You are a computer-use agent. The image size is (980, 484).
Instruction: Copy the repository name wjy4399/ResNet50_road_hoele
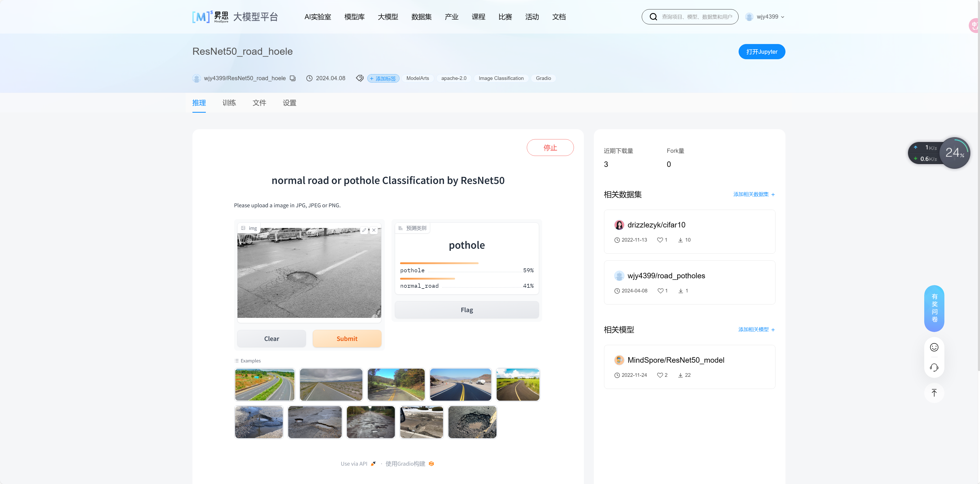click(x=292, y=78)
